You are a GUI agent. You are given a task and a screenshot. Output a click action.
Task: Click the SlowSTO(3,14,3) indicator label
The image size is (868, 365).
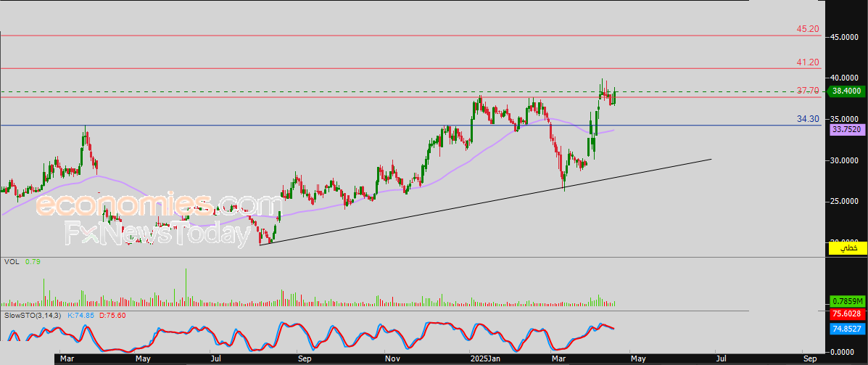coord(33,315)
